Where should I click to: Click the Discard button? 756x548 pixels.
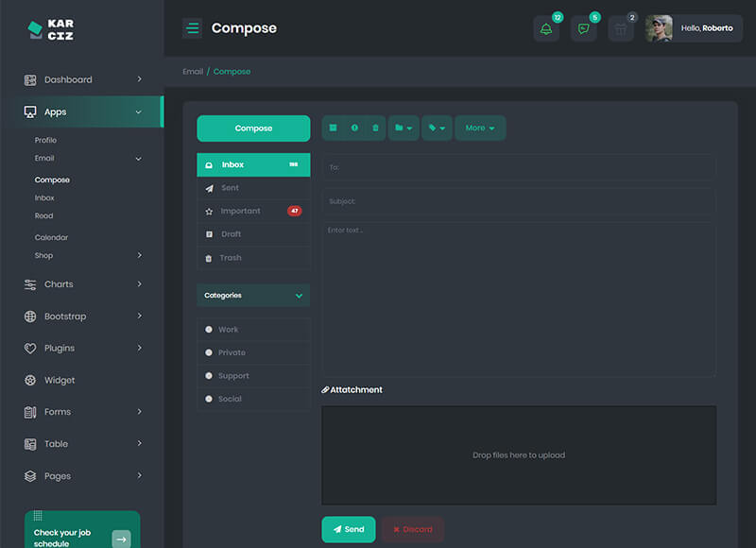coord(412,529)
